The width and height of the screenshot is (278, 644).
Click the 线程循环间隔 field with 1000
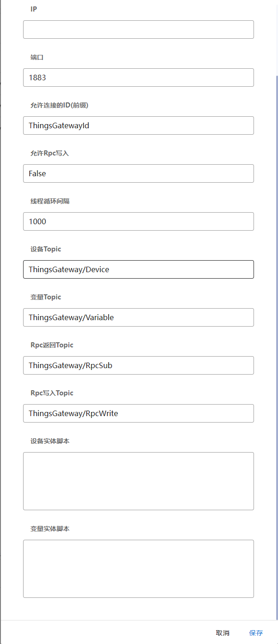point(139,221)
